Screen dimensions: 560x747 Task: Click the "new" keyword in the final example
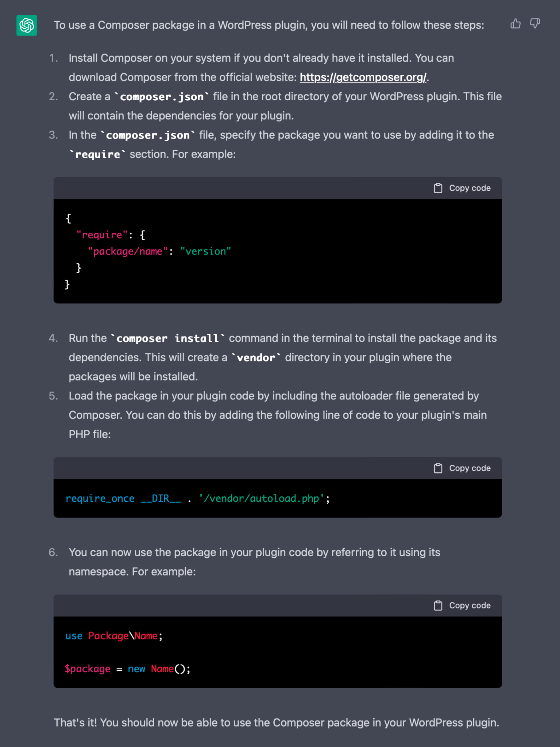[136, 669]
